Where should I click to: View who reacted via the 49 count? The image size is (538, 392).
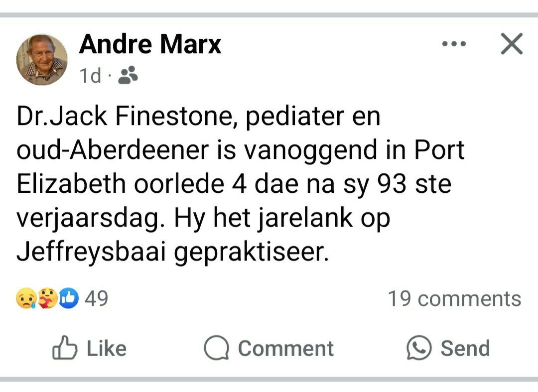(96, 299)
